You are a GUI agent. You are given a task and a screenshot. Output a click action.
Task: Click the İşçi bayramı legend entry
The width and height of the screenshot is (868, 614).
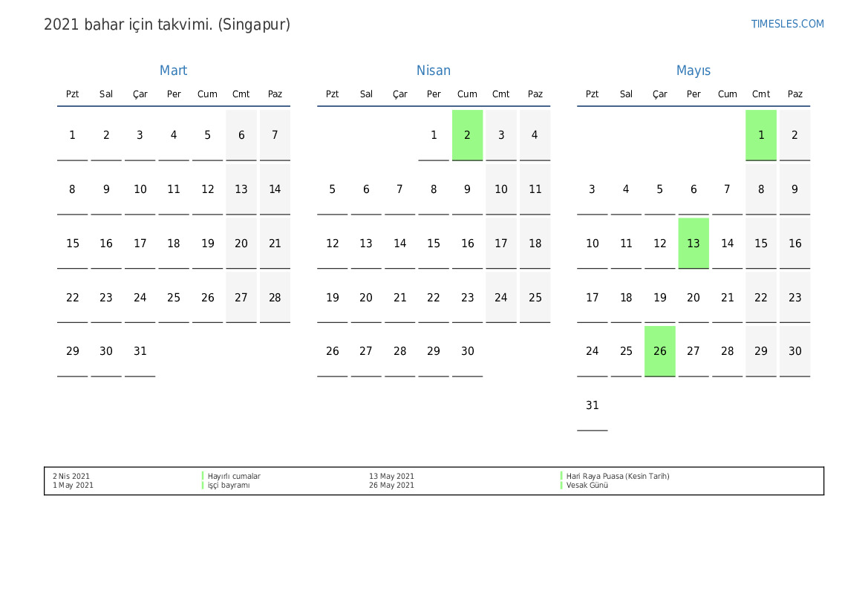coord(229,486)
